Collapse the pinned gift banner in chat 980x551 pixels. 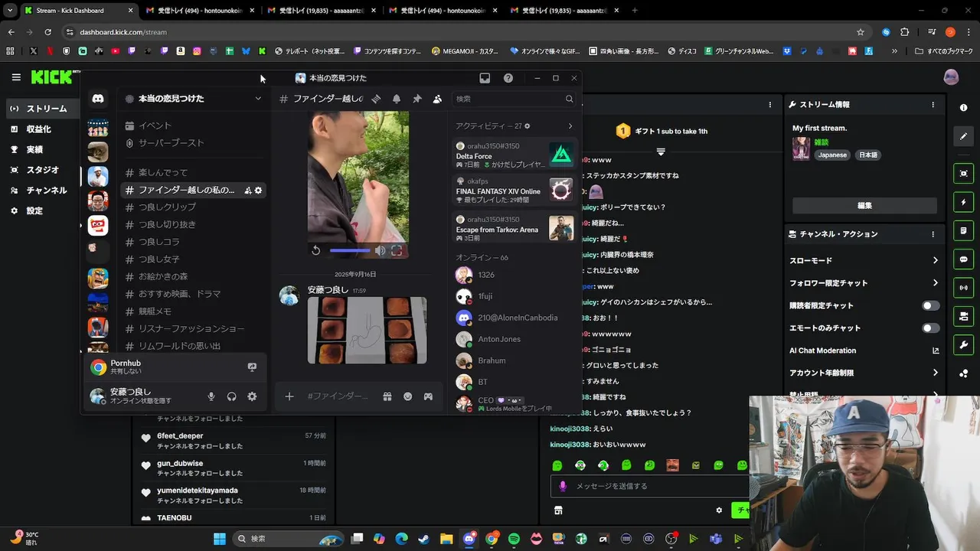pos(661,152)
